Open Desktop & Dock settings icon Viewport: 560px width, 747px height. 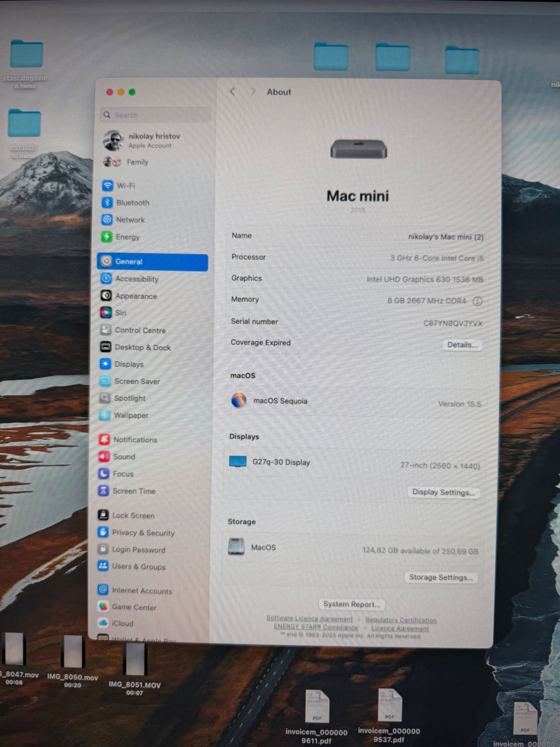coord(106,347)
